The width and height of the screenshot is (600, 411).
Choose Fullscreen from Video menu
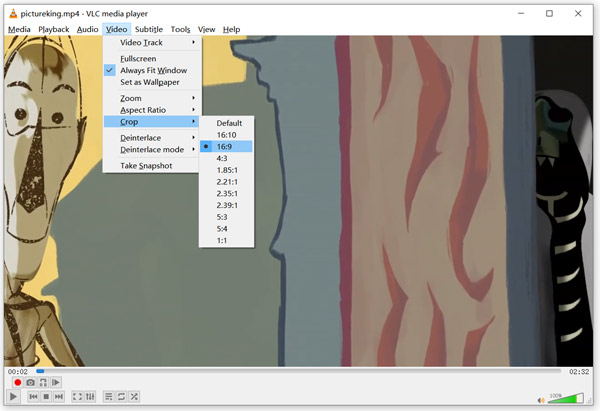152,59
